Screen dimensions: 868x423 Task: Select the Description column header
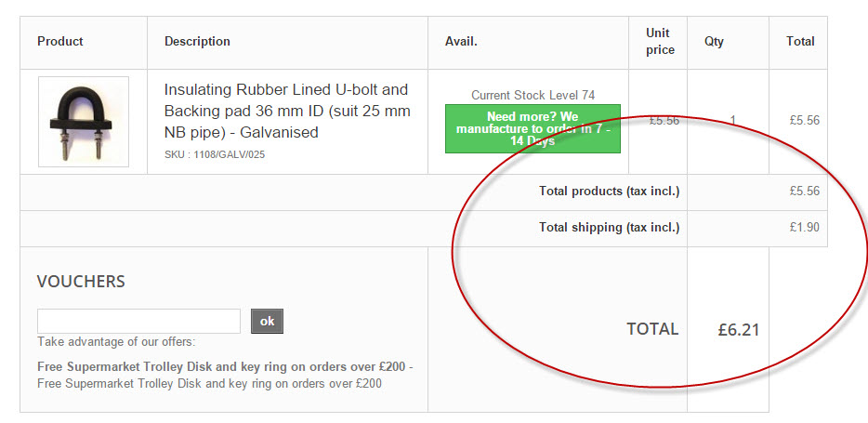coord(197,42)
